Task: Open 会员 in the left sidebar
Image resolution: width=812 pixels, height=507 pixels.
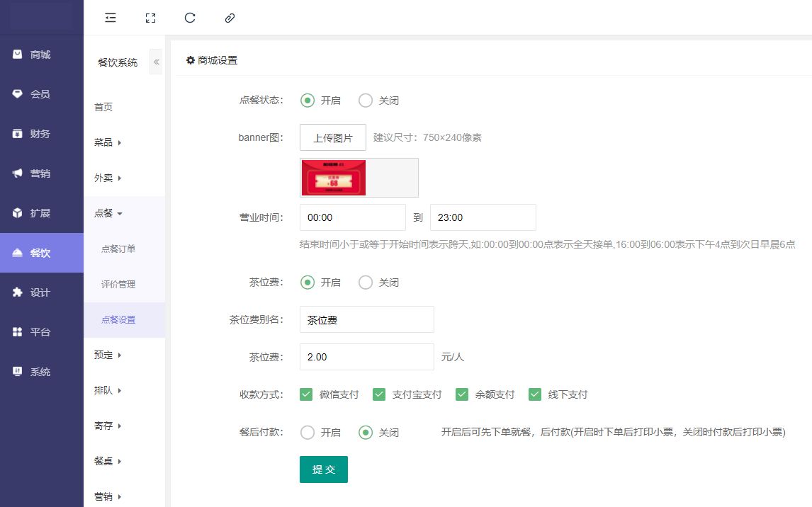Action: (x=41, y=94)
